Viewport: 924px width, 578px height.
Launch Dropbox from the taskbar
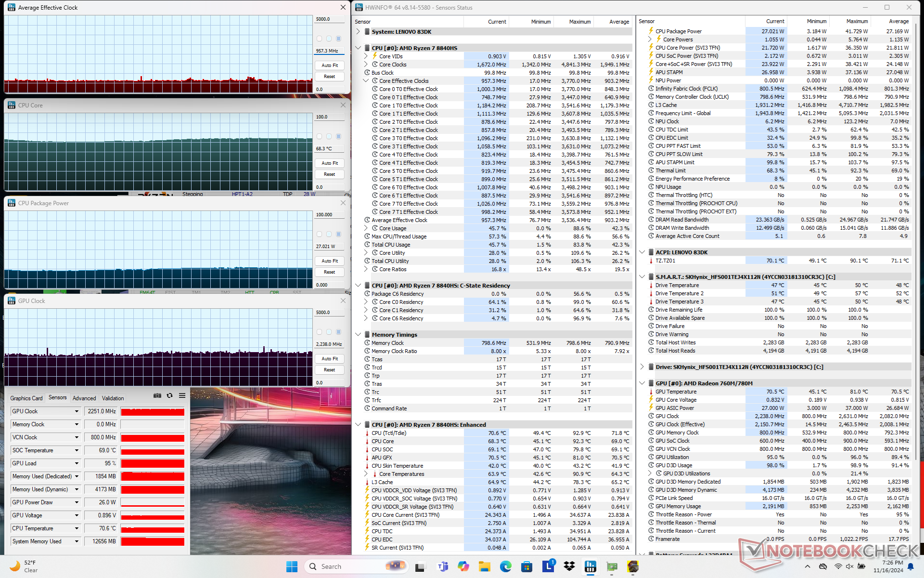click(569, 566)
